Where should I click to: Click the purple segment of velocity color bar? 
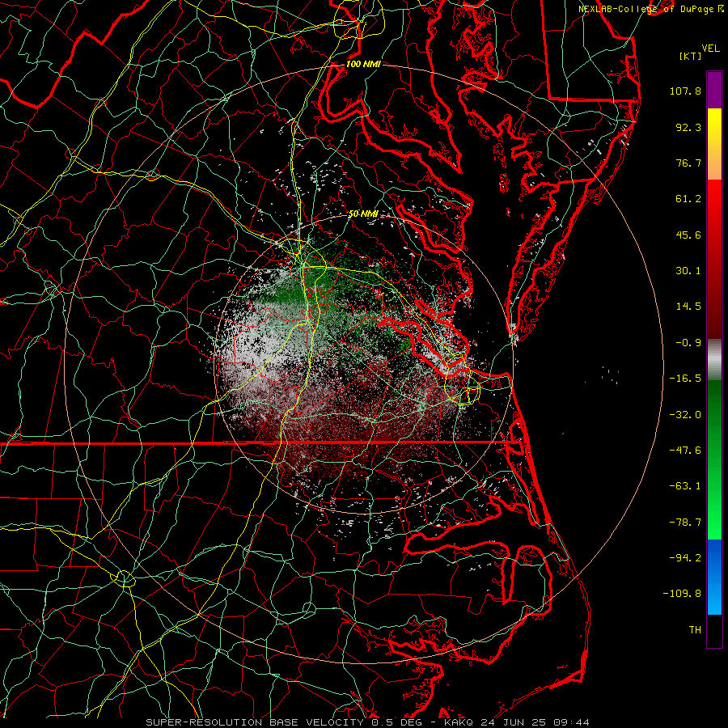[x=714, y=90]
